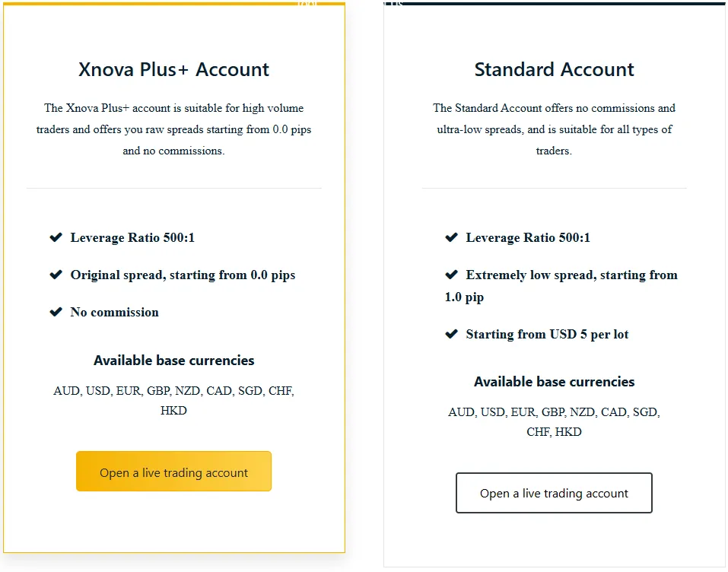Click Xnova Available base currencies heading
The width and height of the screenshot is (728, 572).
point(173,361)
